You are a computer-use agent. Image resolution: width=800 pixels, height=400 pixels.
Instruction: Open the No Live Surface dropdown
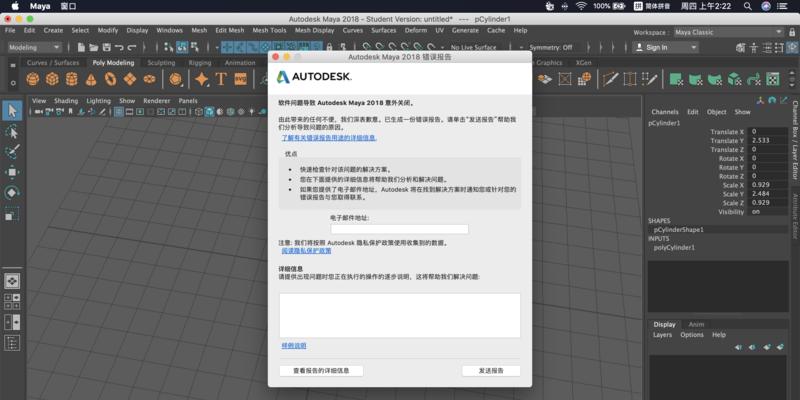tap(474, 47)
